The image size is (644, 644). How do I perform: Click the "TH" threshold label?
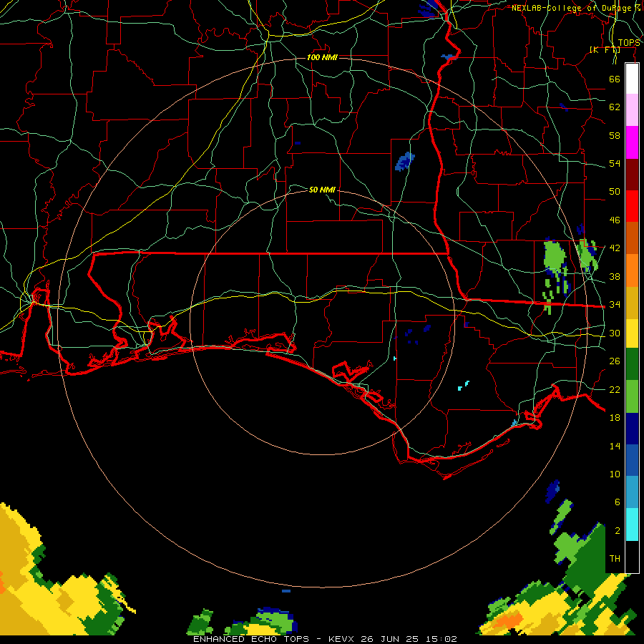click(x=615, y=559)
